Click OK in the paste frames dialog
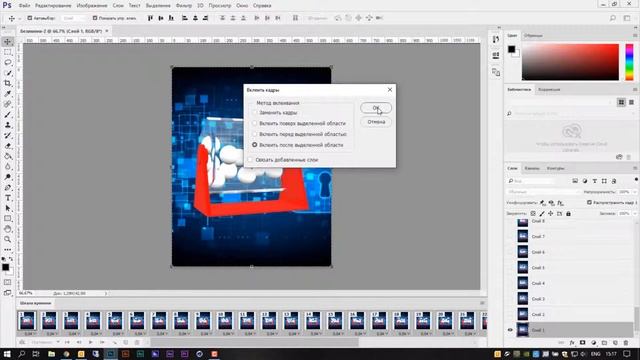This screenshot has width=640, height=360. coord(376,108)
